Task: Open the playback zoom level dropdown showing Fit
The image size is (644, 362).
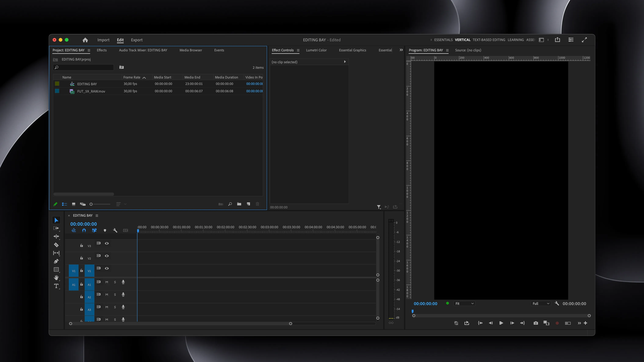Action: pos(464,303)
